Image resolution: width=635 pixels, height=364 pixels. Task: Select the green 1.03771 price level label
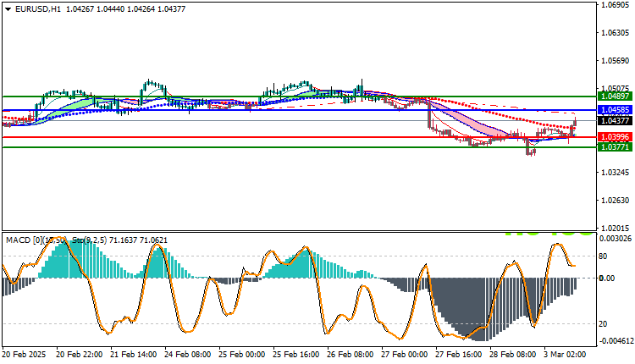pos(615,147)
